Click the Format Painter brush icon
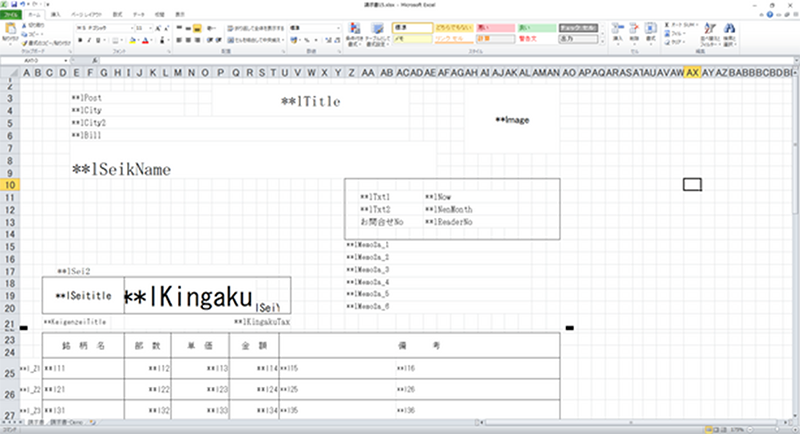The width and height of the screenshot is (800, 434). click(x=24, y=43)
